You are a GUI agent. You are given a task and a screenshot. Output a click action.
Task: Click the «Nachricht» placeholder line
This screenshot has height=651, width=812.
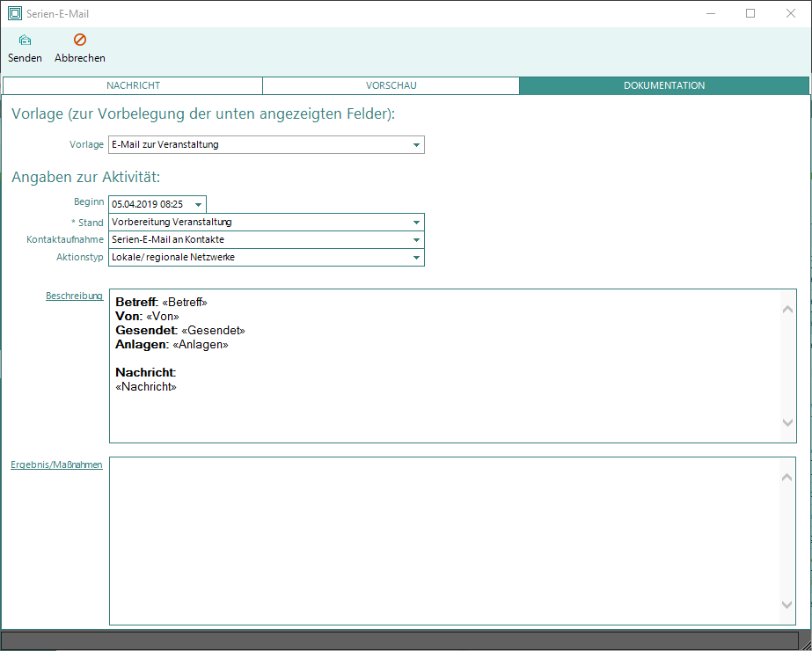pos(146,386)
